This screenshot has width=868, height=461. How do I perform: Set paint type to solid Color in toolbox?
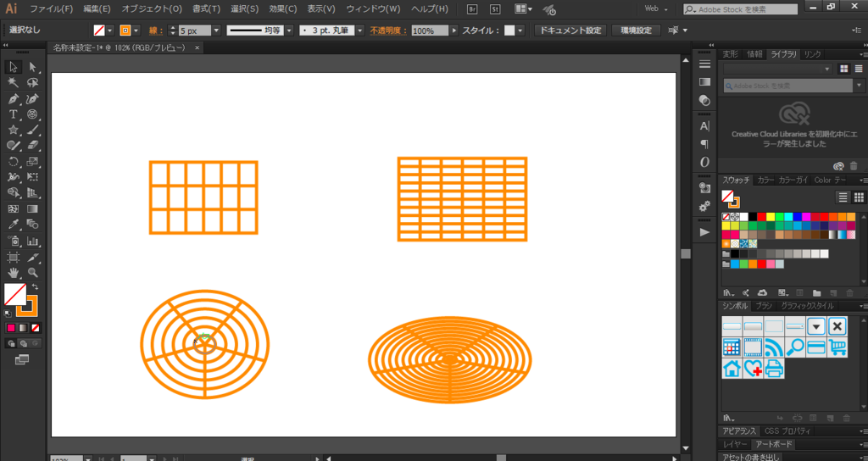click(x=10, y=328)
